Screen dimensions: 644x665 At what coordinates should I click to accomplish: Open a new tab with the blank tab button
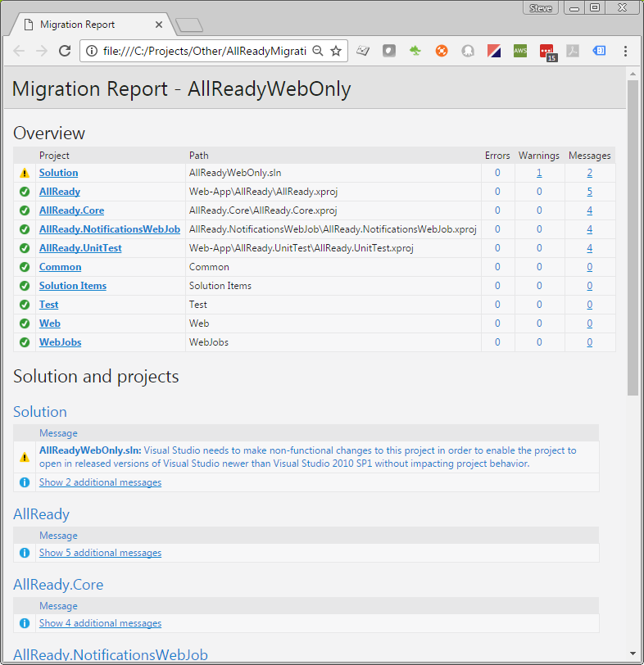188,25
